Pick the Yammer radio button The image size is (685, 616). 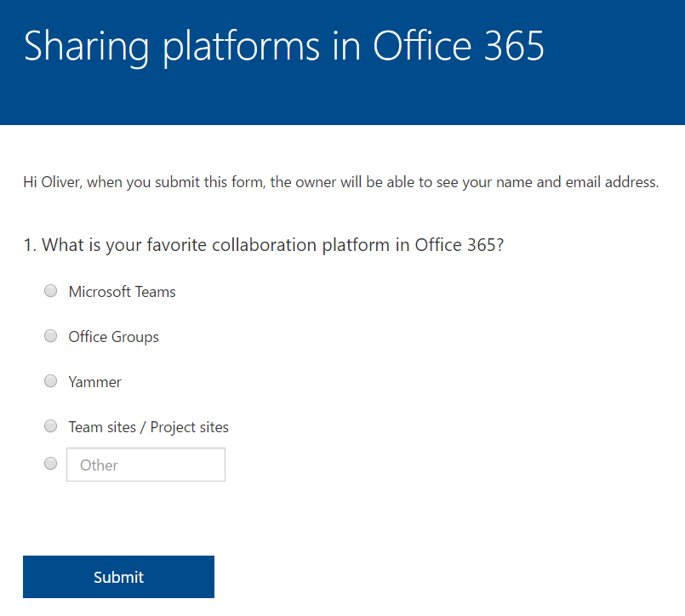[x=51, y=381]
